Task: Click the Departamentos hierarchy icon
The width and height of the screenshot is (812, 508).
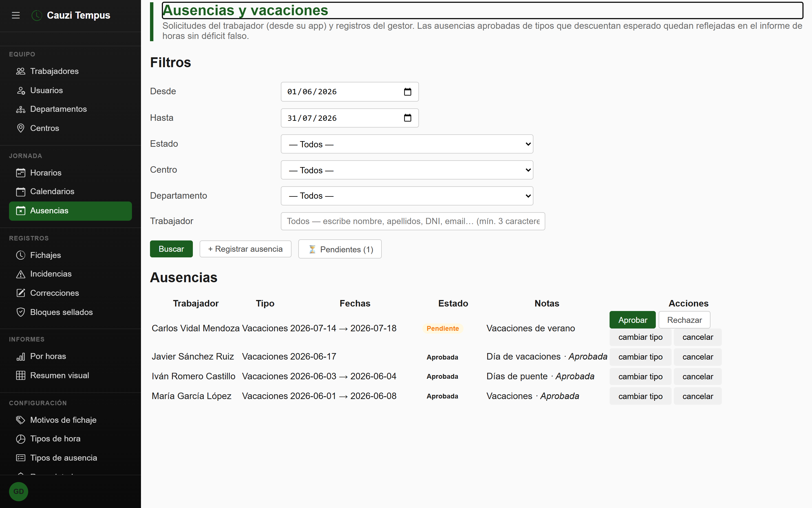Action: (21, 109)
